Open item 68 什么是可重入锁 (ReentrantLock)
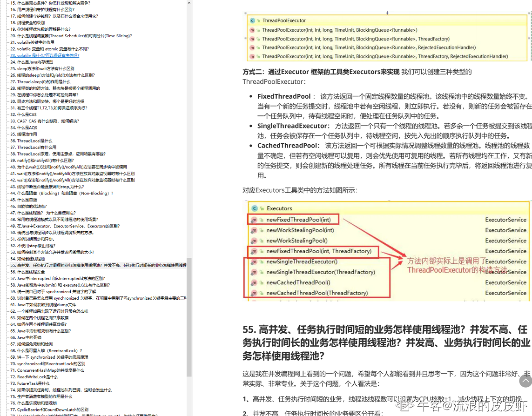Screen dimensions: 532x416 46,350
